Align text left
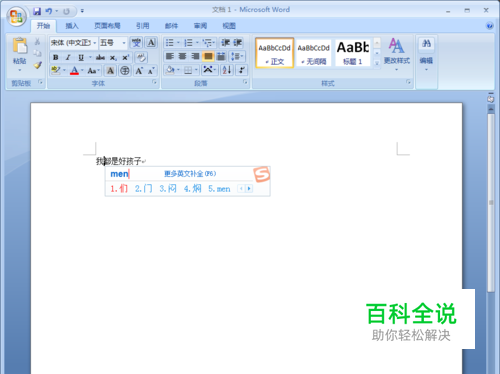This screenshot has width=500, height=374. coord(170,56)
